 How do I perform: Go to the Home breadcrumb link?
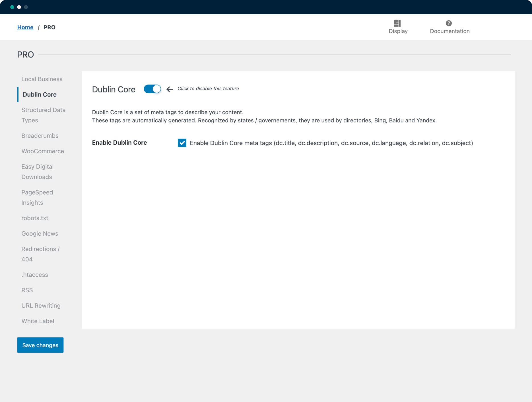coord(25,27)
